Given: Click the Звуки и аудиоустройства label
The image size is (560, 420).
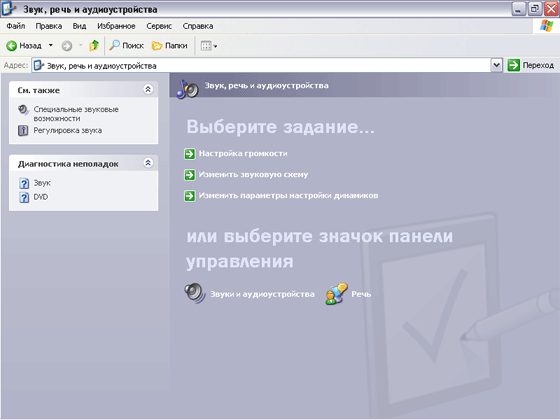Looking at the screenshot, I should point(262,294).
